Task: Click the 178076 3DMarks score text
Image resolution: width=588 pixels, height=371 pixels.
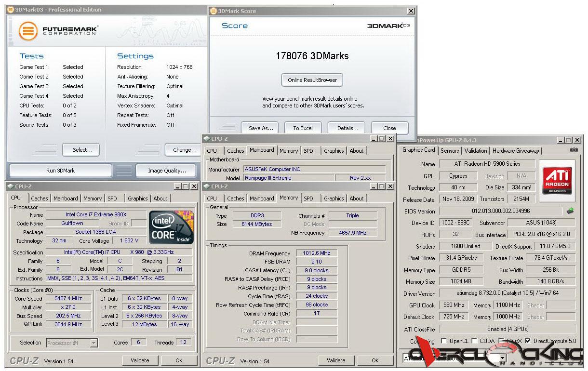Action: pos(312,56)
